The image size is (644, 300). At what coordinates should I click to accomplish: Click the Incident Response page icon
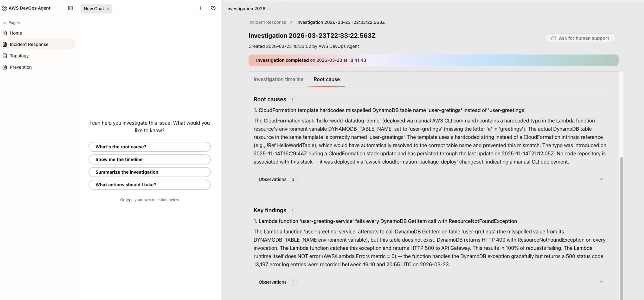(x=5, y=45)
